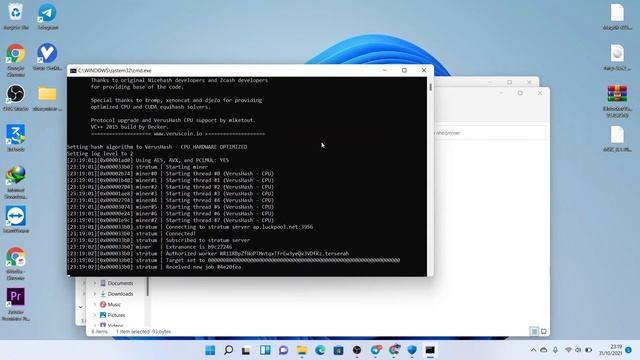Click the Explorer address bar showing nheqminer
The width and height of the screenshot is (640, 360).
tap(490, 133)
